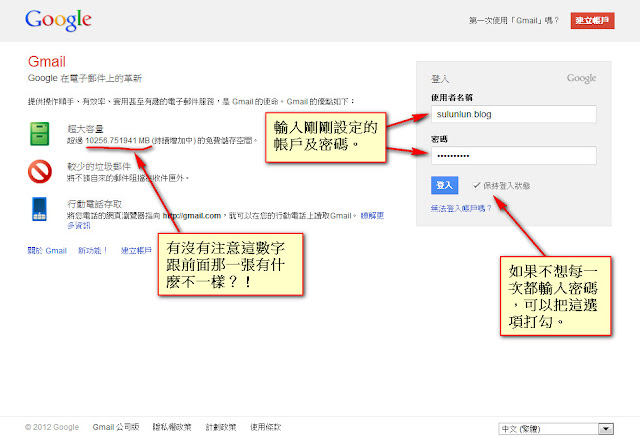Click the gray Google logo in sign-in box
Viewport: 640px width, 437px height.
pos(581,78)
